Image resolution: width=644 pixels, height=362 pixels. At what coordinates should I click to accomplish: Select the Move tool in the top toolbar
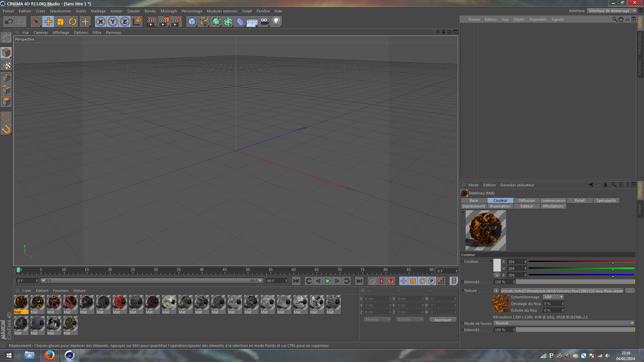coord(48,21)
